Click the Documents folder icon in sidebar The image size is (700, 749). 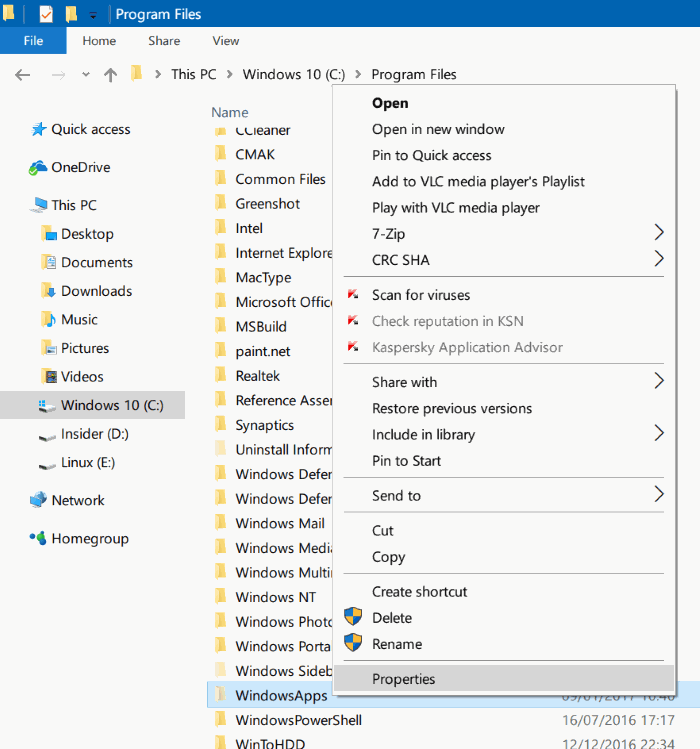(x=49, y=262)
